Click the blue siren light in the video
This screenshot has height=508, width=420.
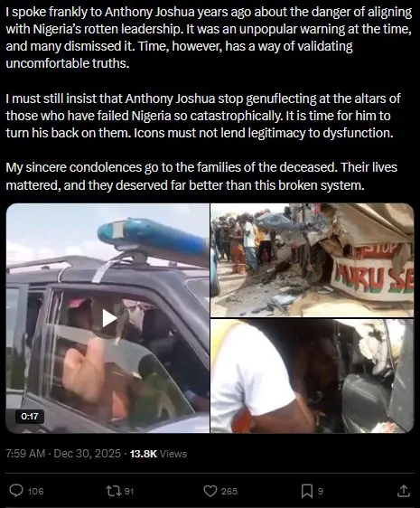153,238
